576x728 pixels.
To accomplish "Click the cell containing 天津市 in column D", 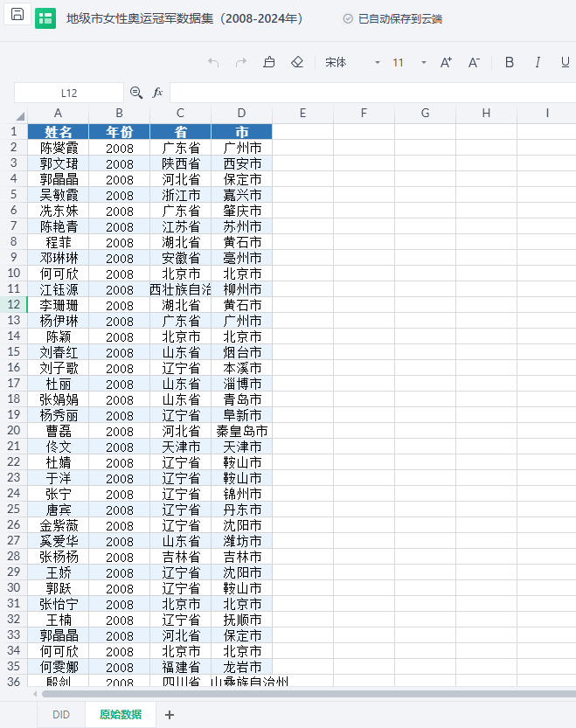I will coord(241,447).
